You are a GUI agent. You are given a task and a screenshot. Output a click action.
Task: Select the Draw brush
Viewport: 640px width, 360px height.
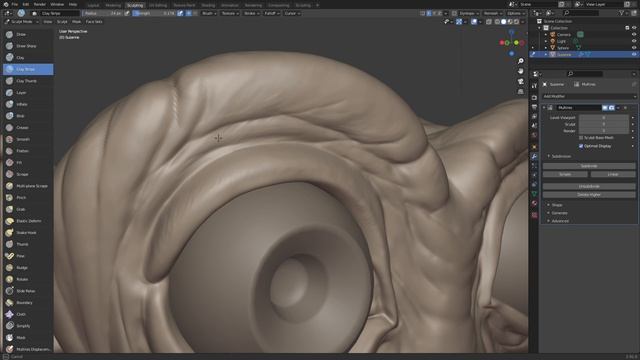(28, 35)
